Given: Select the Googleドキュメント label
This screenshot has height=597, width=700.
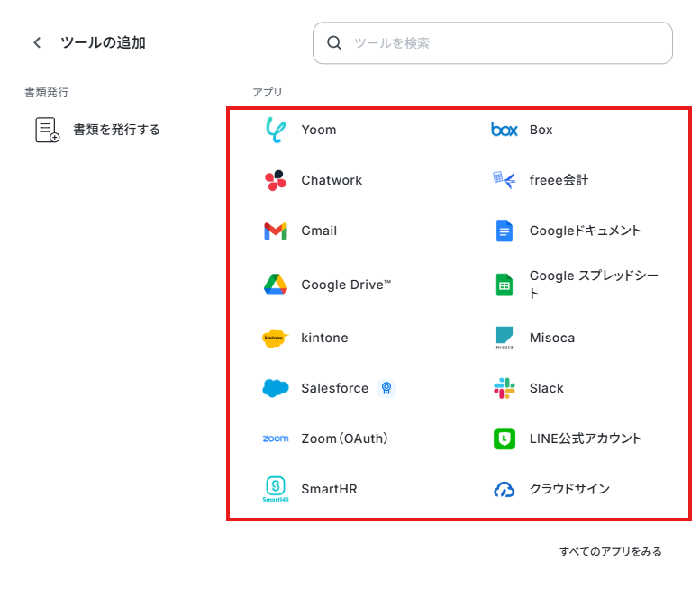Looking at the screenshot, I should pos(585,231).
